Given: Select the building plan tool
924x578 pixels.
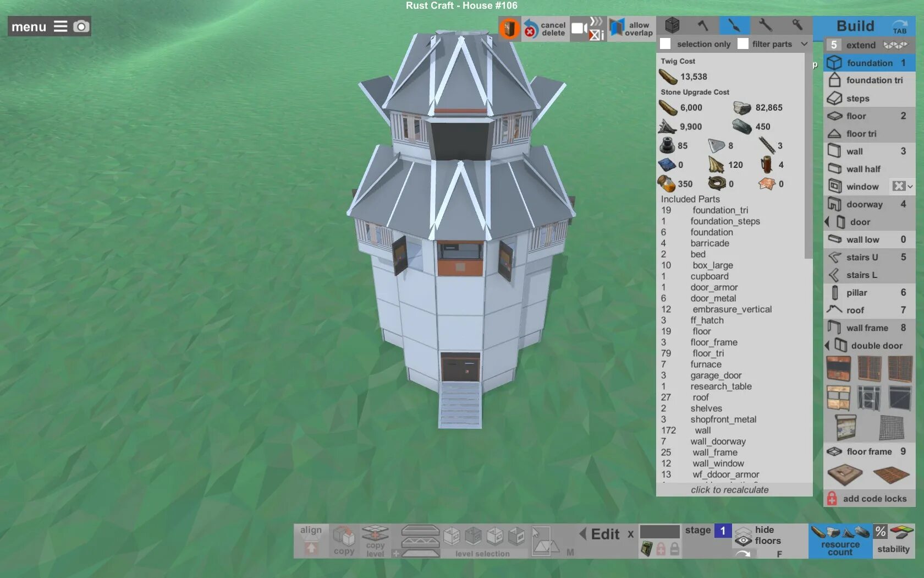Looking at the screenshot, I should click(x=734, y=25).
